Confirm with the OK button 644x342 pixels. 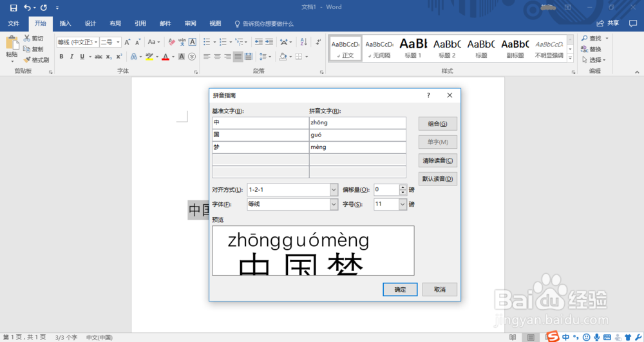(x=400, y=289)
